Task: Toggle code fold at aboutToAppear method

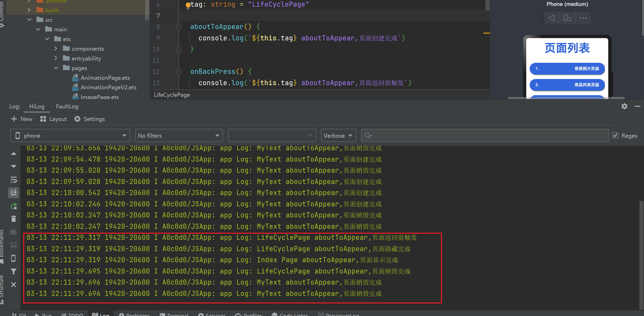Action: [x=179, y=27]
